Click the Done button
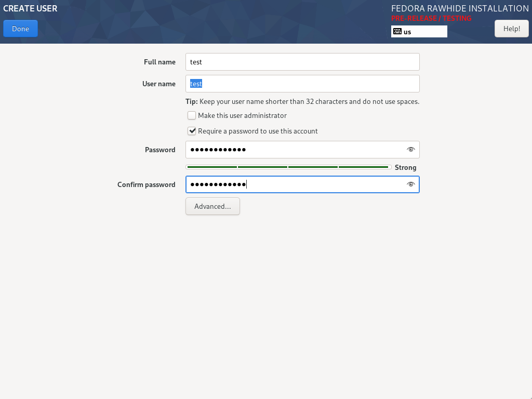 20,29
